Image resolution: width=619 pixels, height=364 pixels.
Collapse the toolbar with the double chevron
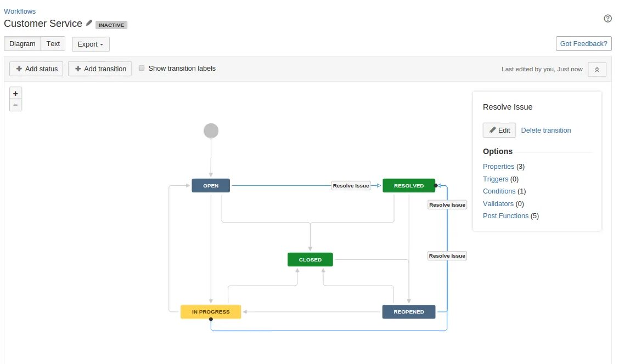tap(597, 69)
